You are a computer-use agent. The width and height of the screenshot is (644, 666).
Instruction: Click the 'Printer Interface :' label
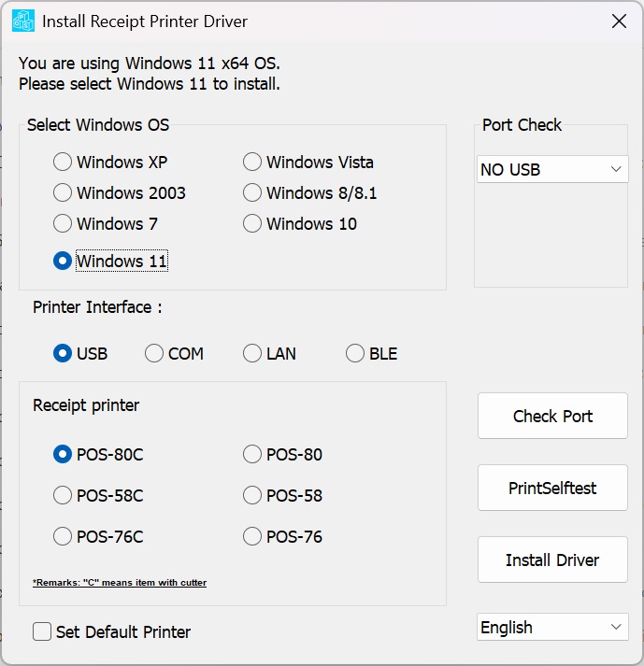[x=97, y=307]
